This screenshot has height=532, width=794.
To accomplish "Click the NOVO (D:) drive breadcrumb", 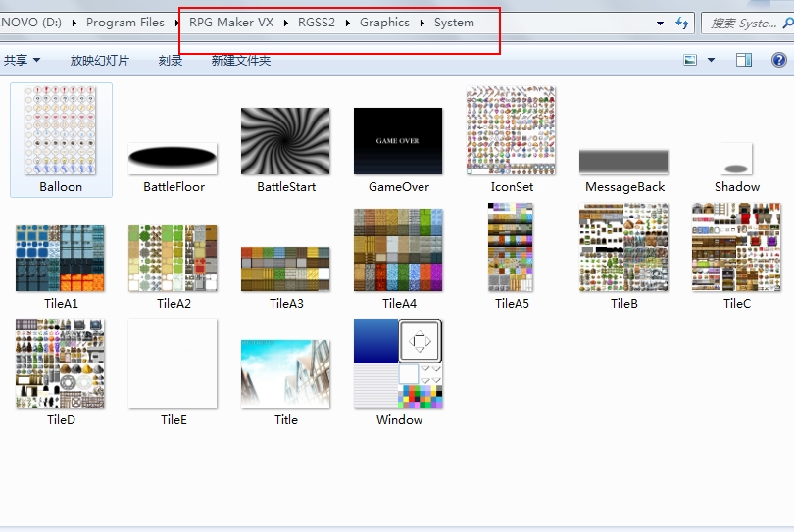I will pos(31,23).
